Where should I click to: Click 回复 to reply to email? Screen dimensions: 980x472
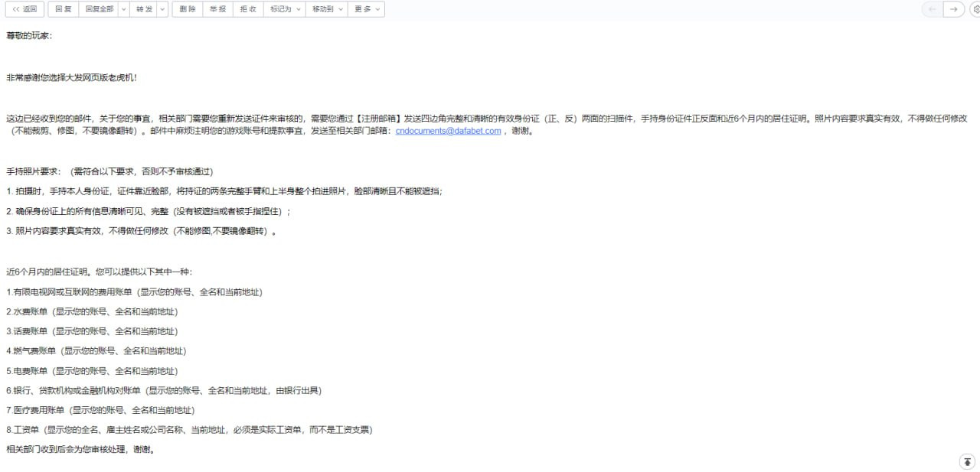[x=64, y=9]
